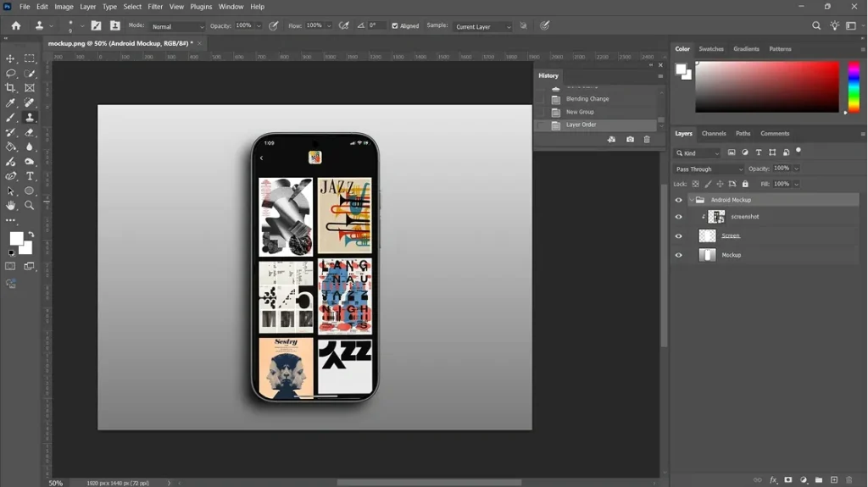Select the Rectangular Marquee tool
This screenshot has height=487, width=868.
tap(30, 58)
